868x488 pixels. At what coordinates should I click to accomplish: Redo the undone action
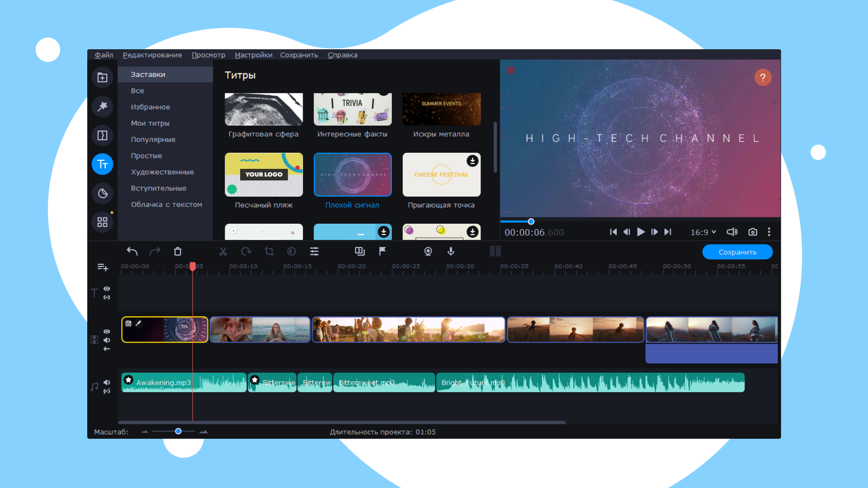point(155,251)
